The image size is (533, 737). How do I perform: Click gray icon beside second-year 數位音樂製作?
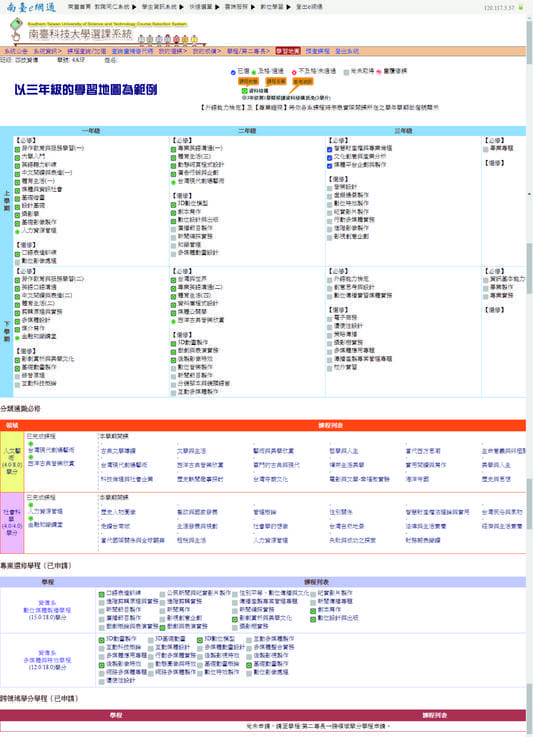(x=173, y=368)
